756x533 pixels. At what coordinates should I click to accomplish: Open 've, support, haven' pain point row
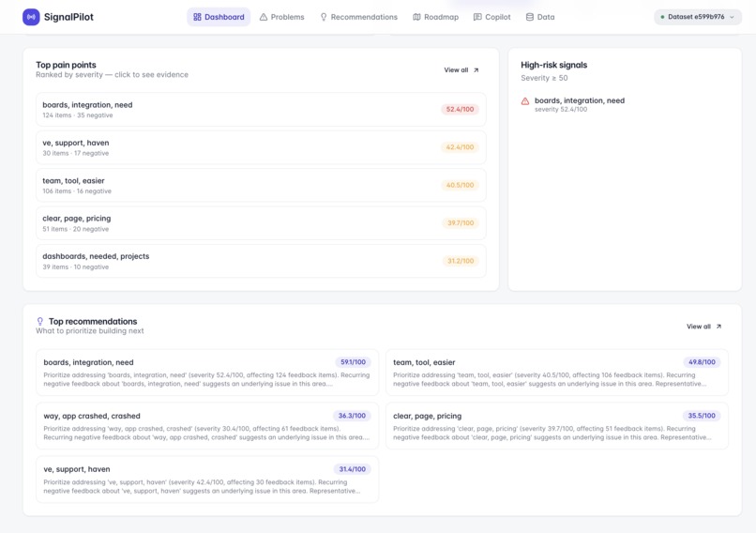[x=261, y=147]
